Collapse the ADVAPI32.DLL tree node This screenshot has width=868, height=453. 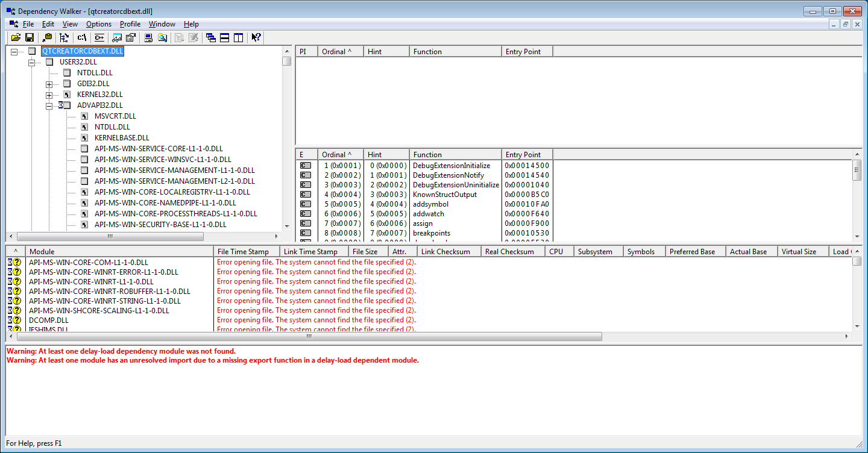pyautogui.click(x=49, y=105)
